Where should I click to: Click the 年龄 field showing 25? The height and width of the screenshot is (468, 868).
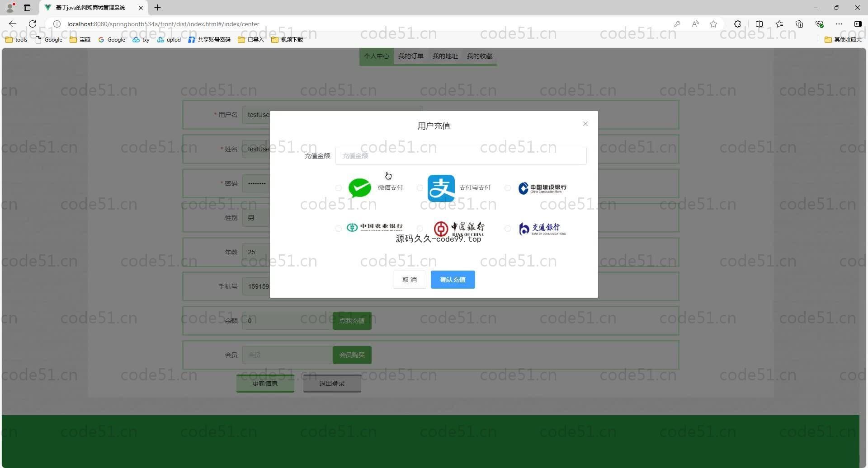pyautogui.click(x=256, y=252)
